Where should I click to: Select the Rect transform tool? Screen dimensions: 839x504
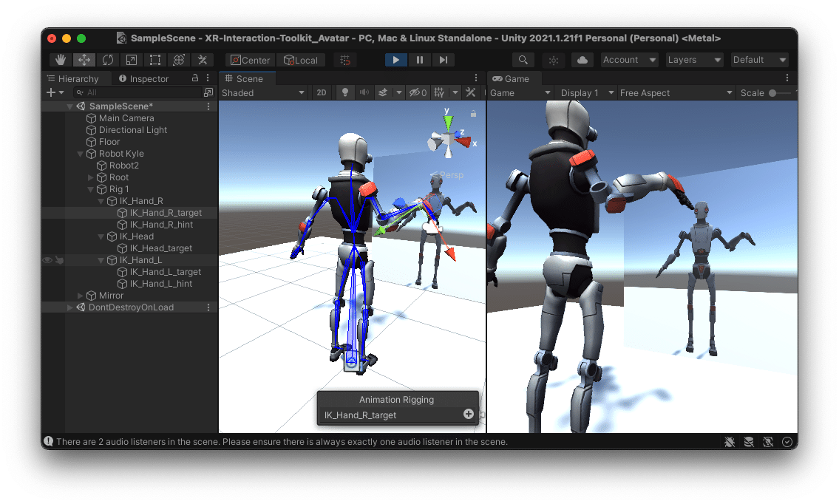pyautogui.click(x=155, y=60)
